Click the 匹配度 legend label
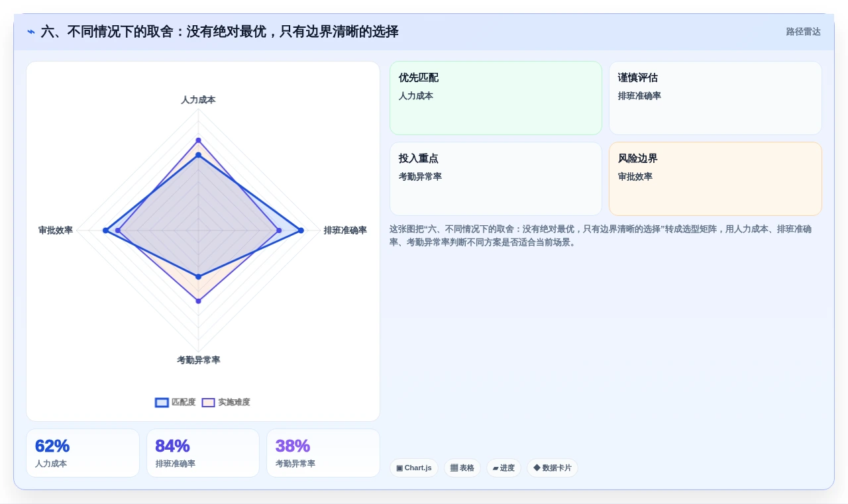848x504 pixels. click(184, 403)
